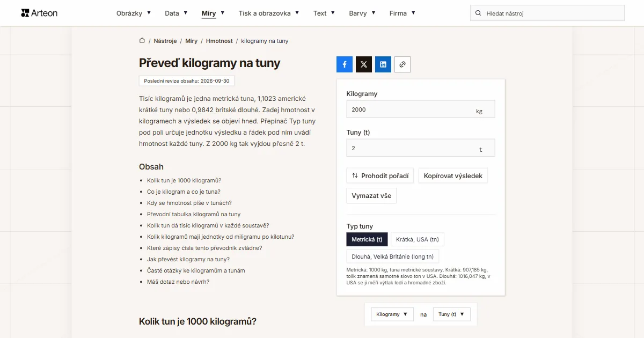The height and width of the screenshot is (338, 644).
Task: Select Krátká, USA (tn) ton type
Action: click(418, 239)
